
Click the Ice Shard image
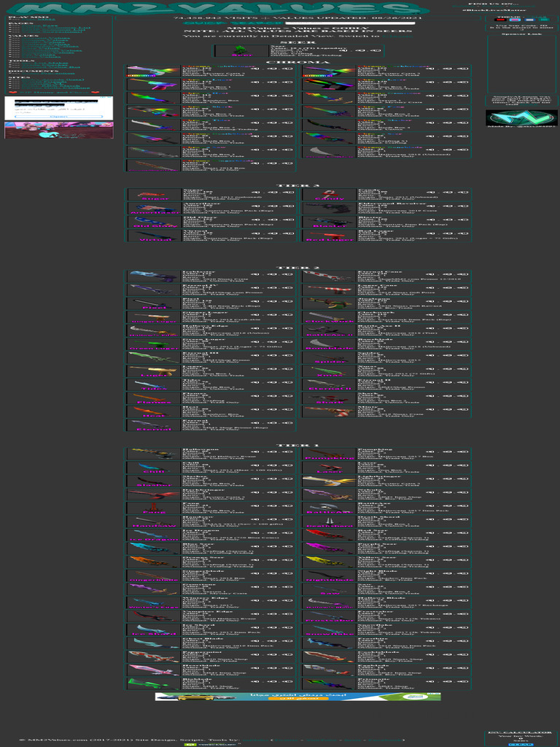pyautogui.click(x=155, y=630)
